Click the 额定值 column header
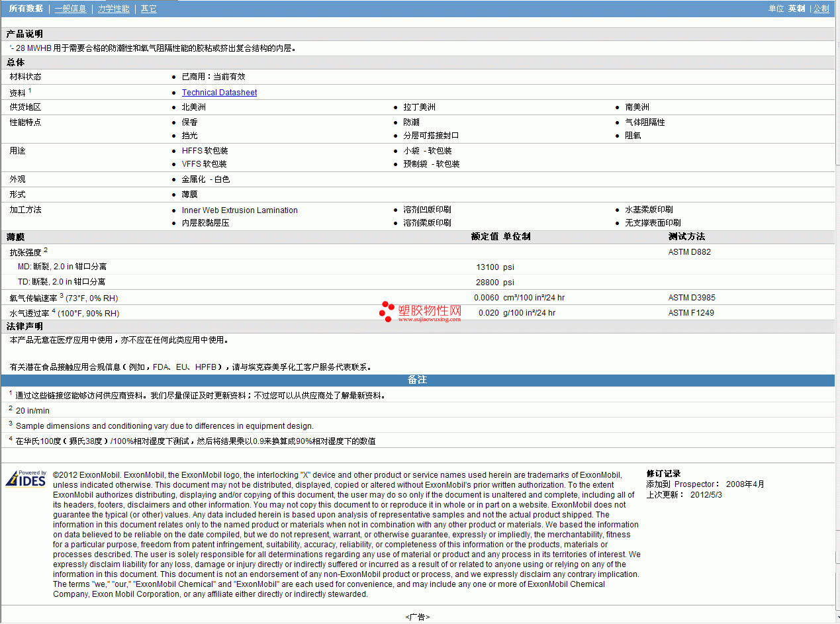The width and height of the screenshot is (840, 624). click(x=485, y=237)
